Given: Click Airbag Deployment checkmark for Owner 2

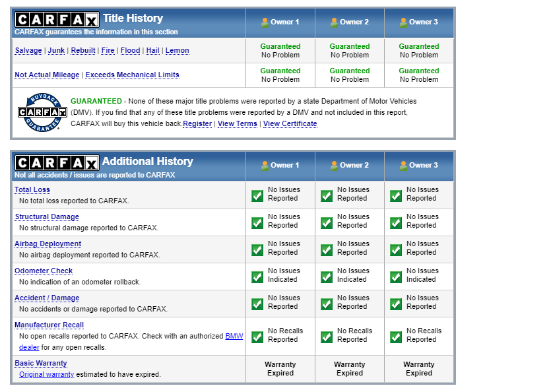Looking at the screenshot, I should (327, 250).
